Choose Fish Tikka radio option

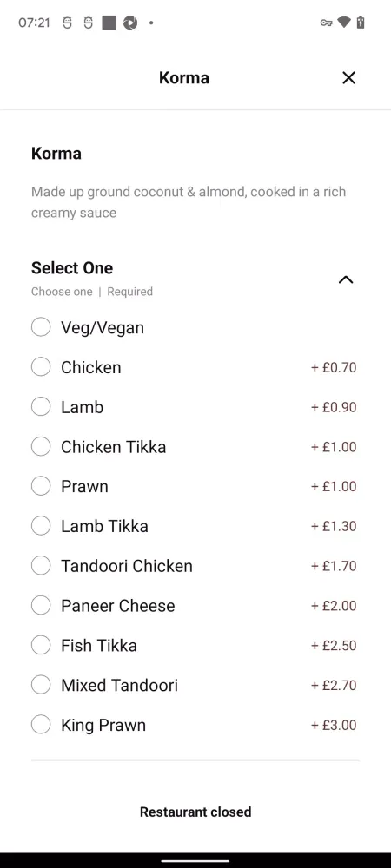41,646
